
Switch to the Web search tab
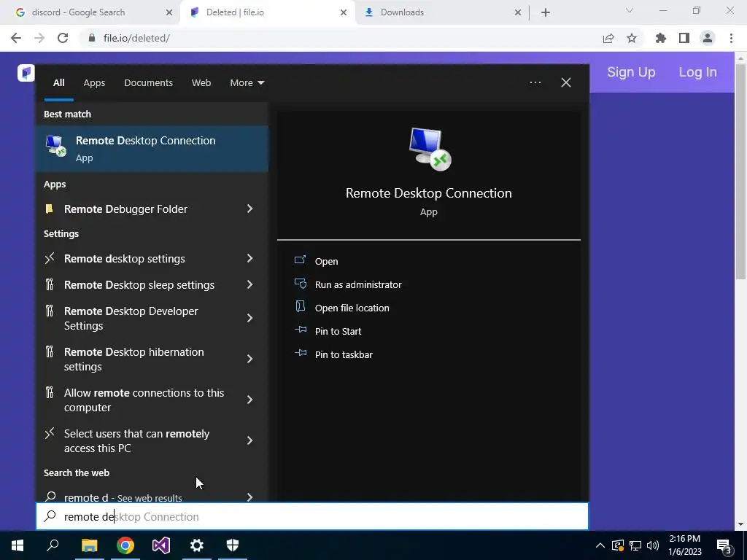(201, 82)
